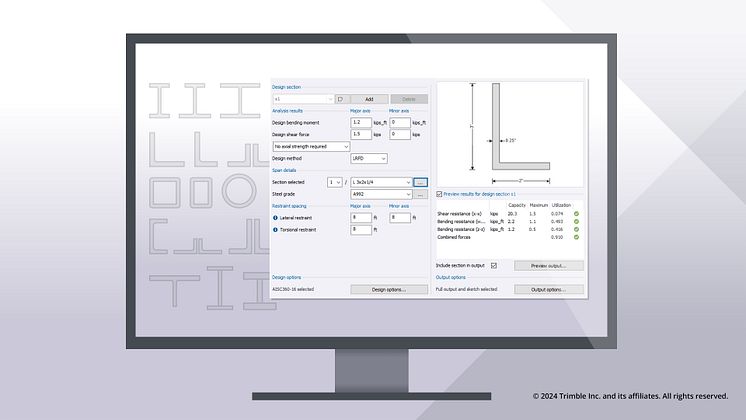
Task: Open section browser via ellipsis next to L 3x2x1/4
Action: pos(421,182)
